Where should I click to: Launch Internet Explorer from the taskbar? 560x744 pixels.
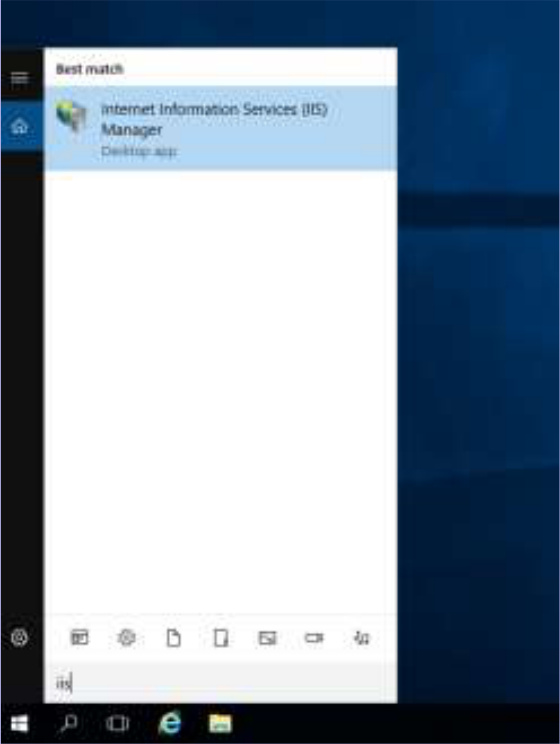pos(170,724)
